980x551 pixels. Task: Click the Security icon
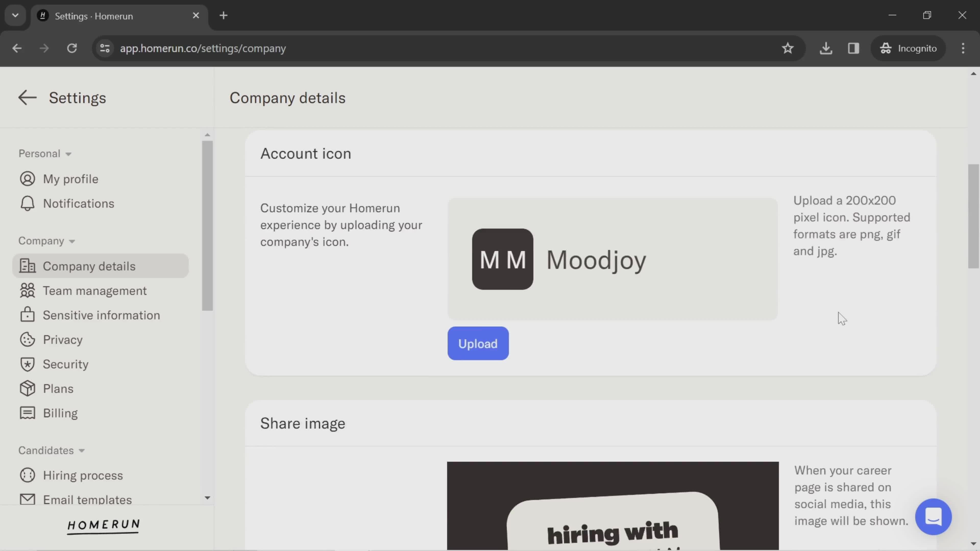[x=27, y=364]
